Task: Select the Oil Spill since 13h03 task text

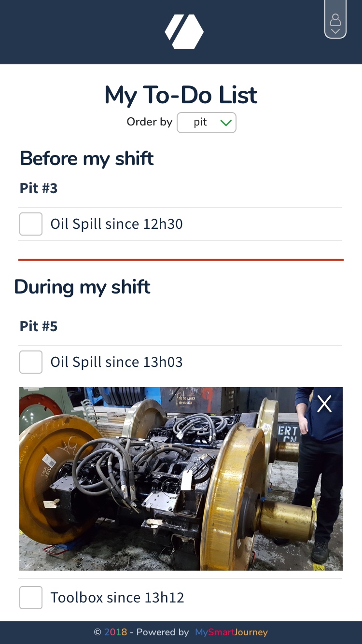Action: click(116, 362)
